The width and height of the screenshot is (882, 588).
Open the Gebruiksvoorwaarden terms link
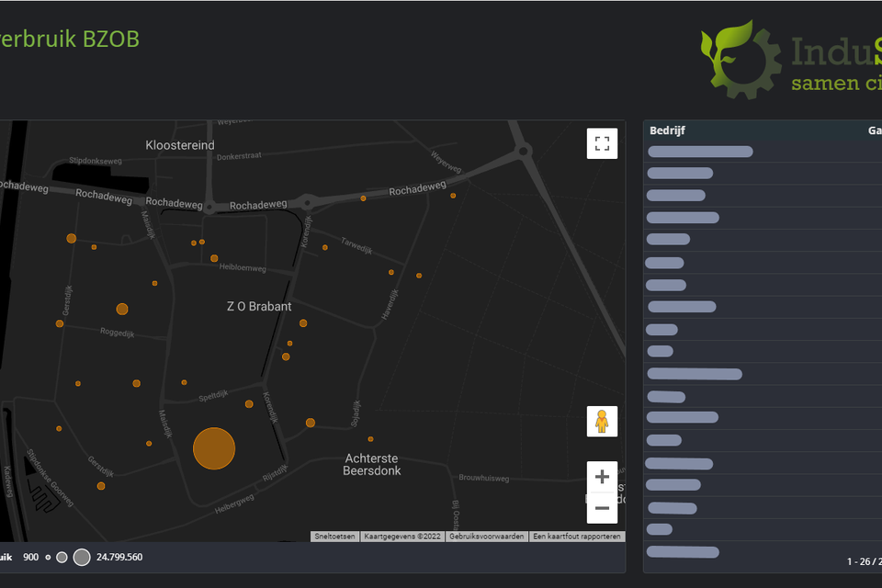coord(487,537)
